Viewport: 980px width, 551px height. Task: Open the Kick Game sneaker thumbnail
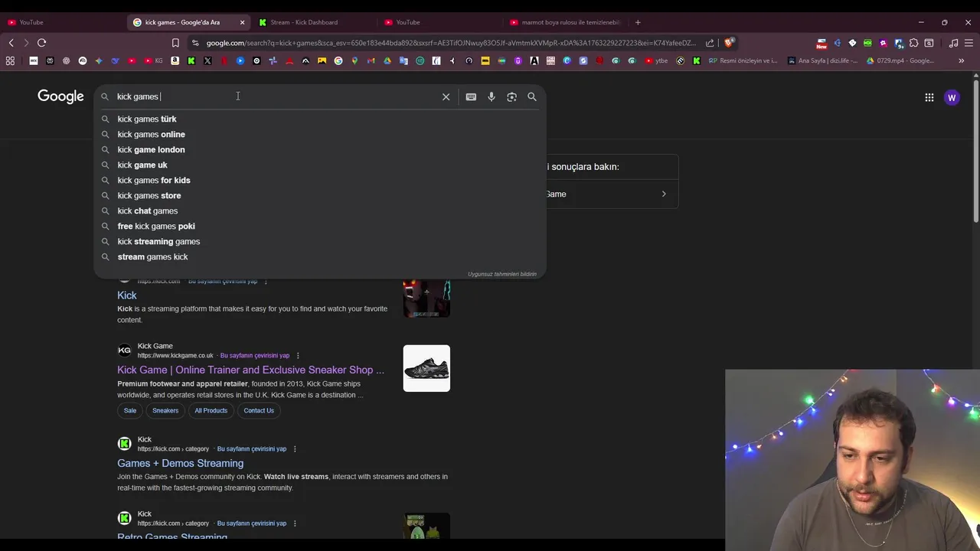click(426, 368)
